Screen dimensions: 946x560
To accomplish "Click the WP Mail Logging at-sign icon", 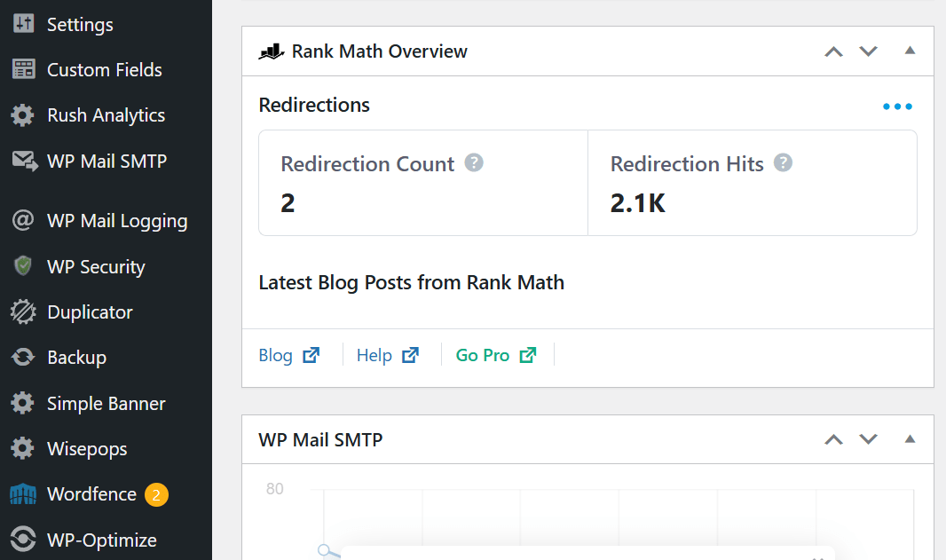I will [x=23, y=220].
